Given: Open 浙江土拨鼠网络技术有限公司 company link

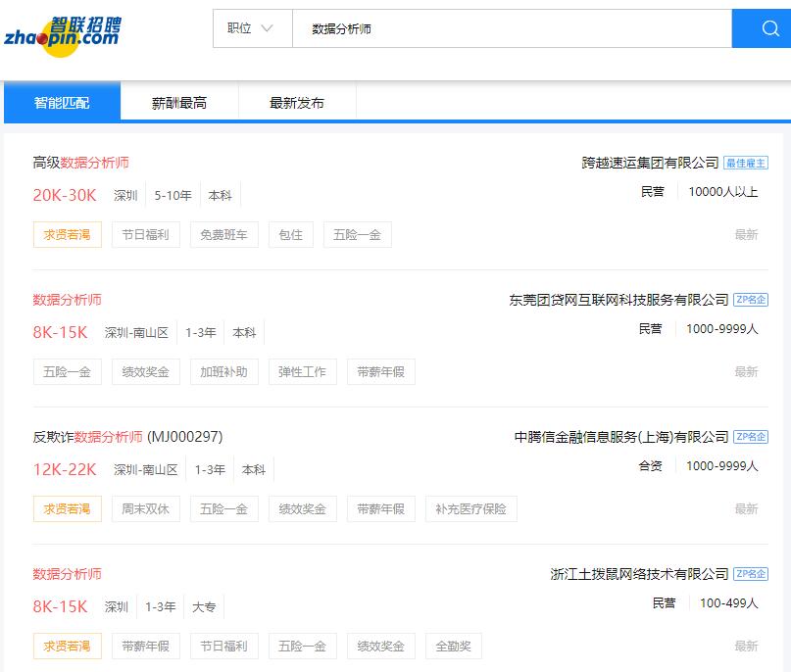Looking at the screenshot, I should click(x=639, y=574).
